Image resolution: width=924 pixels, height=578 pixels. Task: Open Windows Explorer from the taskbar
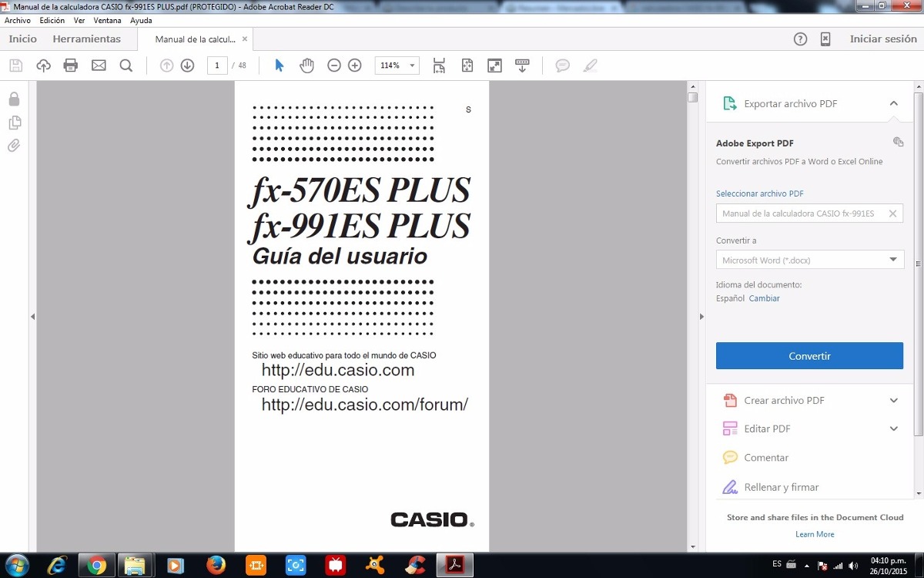pyautogui.click(x=135, y=566)
